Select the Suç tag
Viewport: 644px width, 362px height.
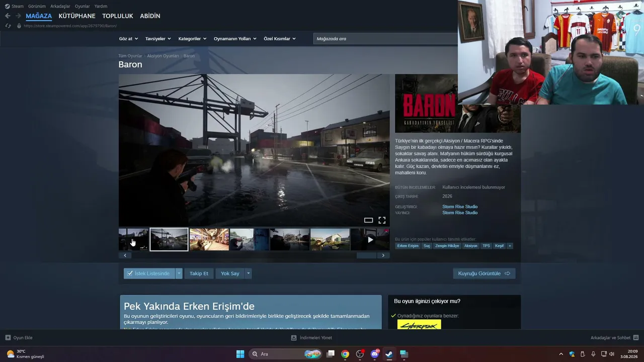pyautogui.click(x=427, y=246)
